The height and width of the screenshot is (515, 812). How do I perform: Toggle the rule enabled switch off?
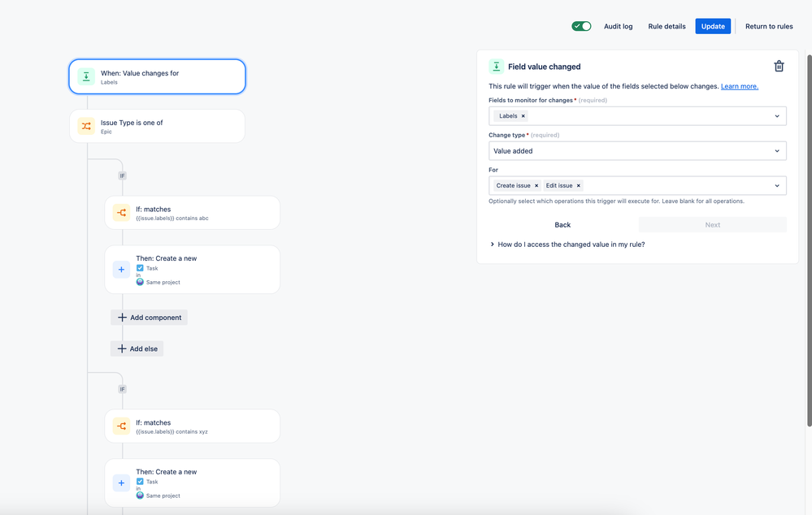(581, 26)
